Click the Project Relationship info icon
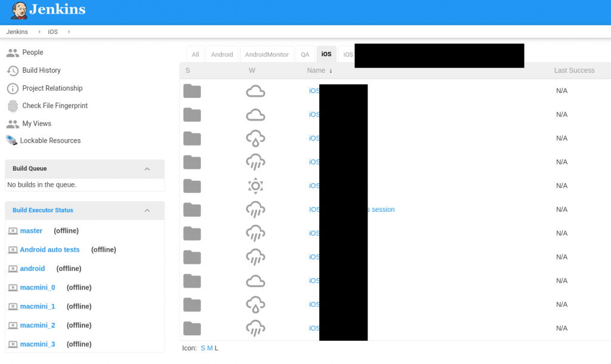Image resolution: width=611 pixels, height=364 pixels. point(12,88)
